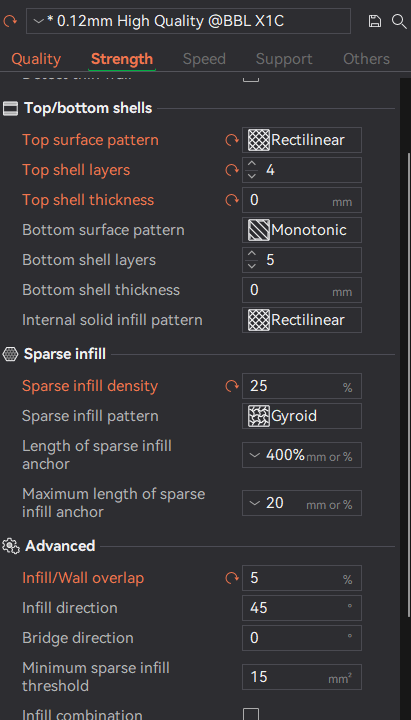Reset Top shell thickness value
Screen dimensions: 411x720
click(x=232, y=200)
